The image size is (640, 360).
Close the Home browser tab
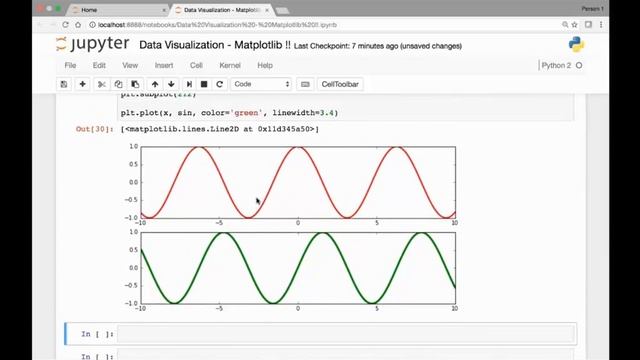(164, 10)
